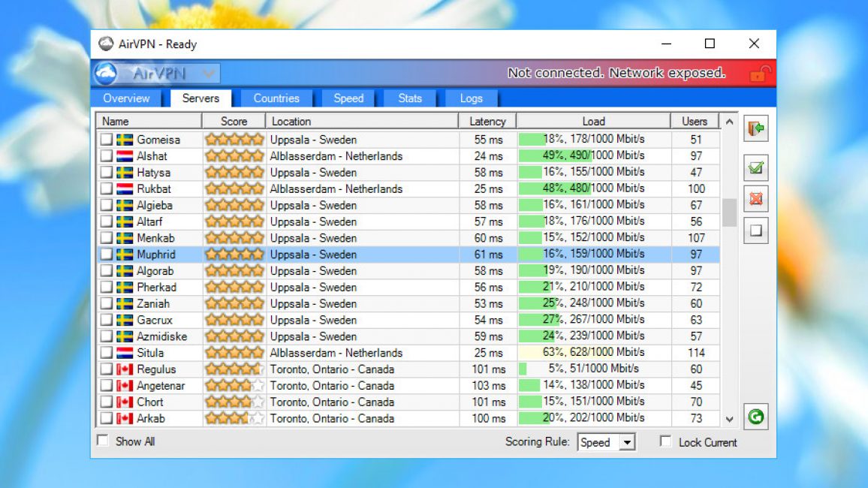Open the Logs tab
This screenshot has height=488, width=868.
pyautogui.click(x=471, y=98)
